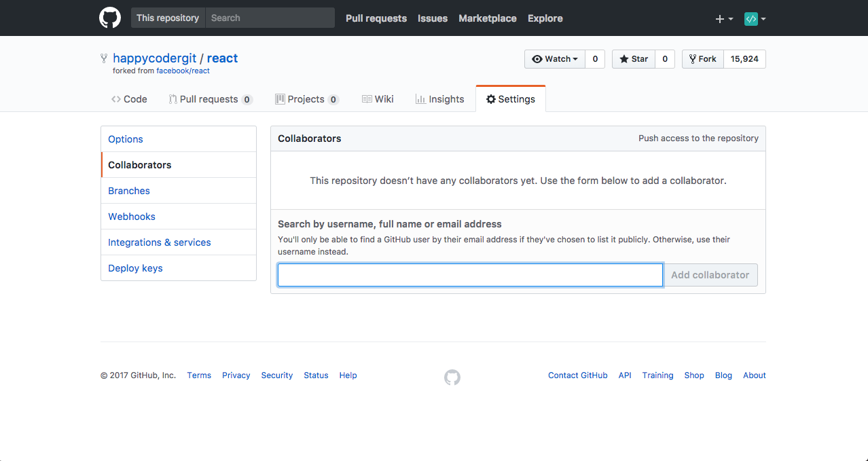Click the Projects tab icon
The height and width of the screenshot is (461, 868).
coord(279,98)
